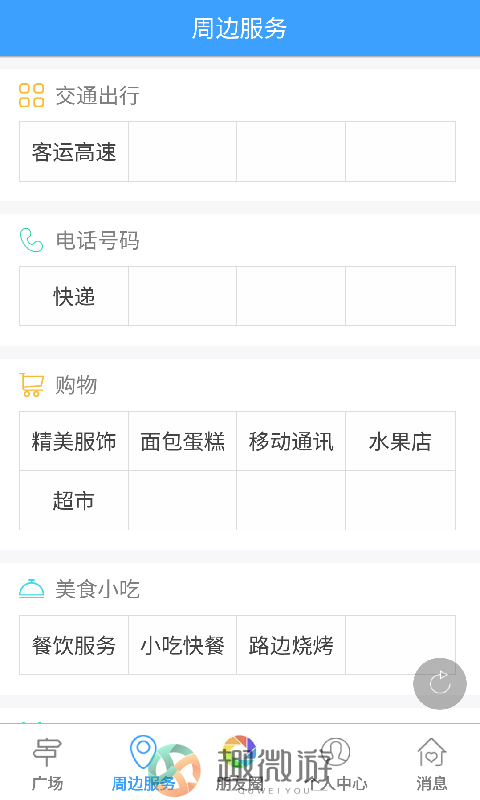480x800 pixels.
Task: Select 路边烧烤 category
Action: (x=291, y=645)
